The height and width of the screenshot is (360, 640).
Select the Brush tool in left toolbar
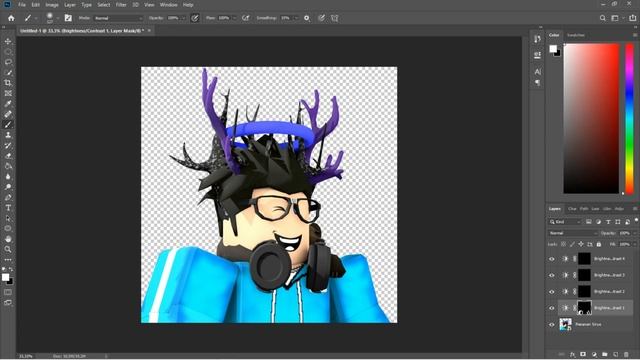(8, 124)
